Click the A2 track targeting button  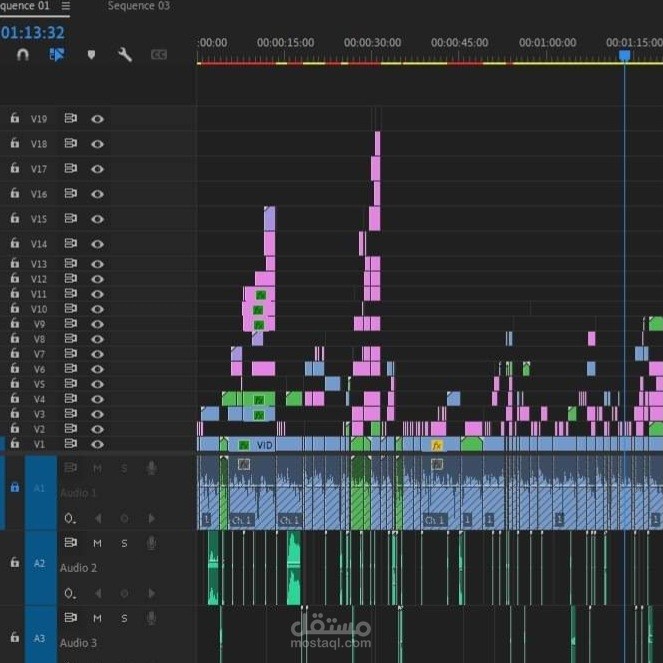40,563
